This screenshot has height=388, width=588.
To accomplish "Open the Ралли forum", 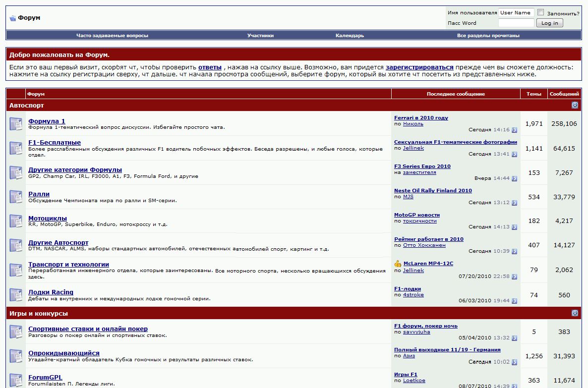I will (39, 194).
